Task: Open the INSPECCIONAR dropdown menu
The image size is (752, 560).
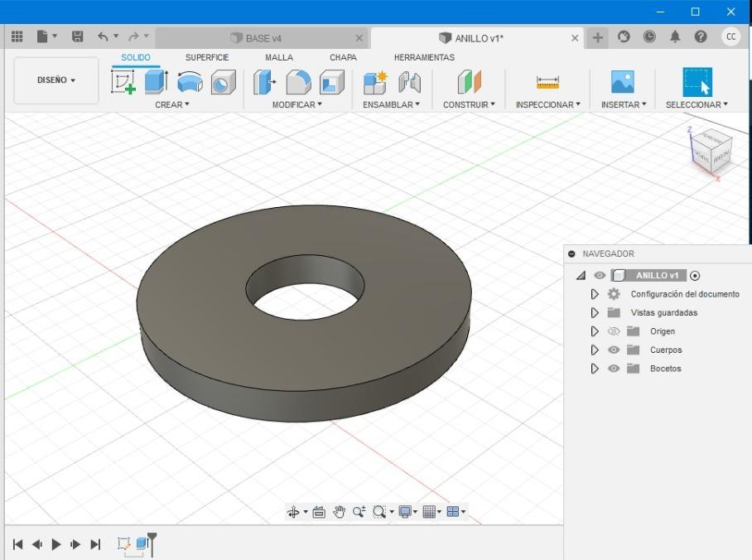Action: (547, 104)
